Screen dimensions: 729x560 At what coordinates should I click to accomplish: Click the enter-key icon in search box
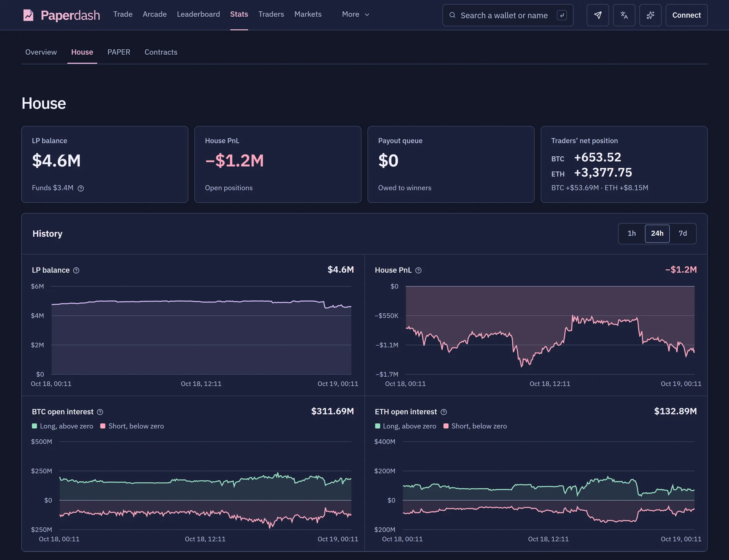coord(562,15)
